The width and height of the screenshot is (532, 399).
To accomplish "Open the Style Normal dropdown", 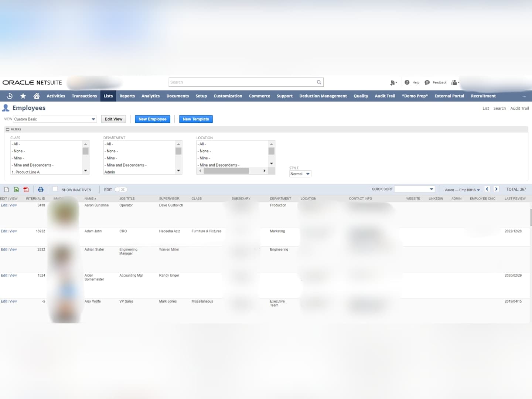I will pyautogui.click(x=300, y=174).
